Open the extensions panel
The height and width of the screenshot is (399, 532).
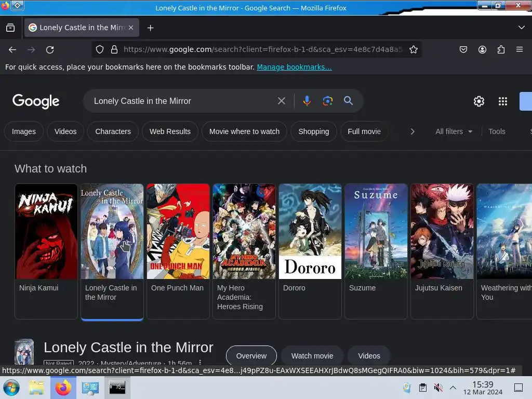coord(501,49)
